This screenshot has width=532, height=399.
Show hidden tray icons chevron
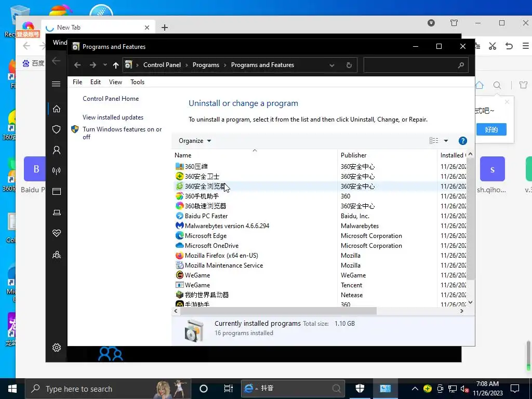415,389
